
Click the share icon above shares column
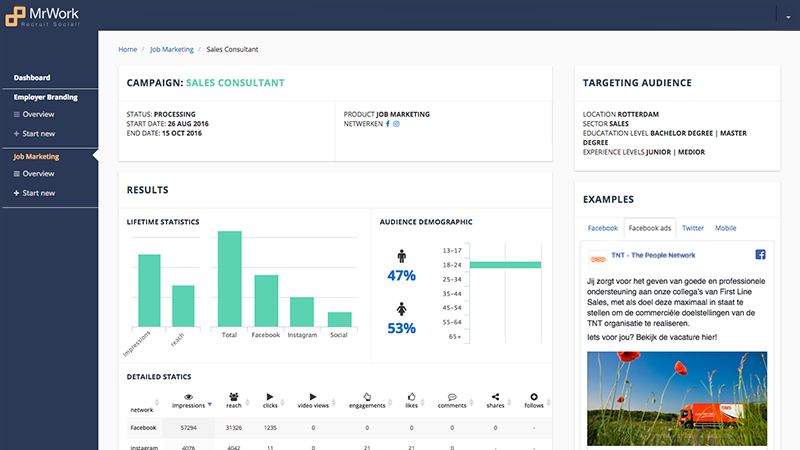tap(496, 397)
